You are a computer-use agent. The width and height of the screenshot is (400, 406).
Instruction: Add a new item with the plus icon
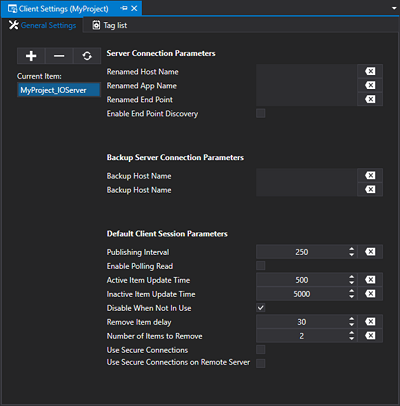(31, 56)
